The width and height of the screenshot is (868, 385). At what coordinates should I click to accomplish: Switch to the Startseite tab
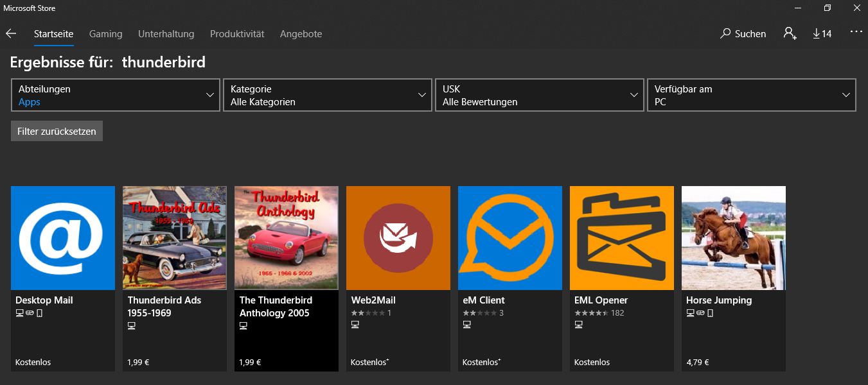tap(54, 33)
